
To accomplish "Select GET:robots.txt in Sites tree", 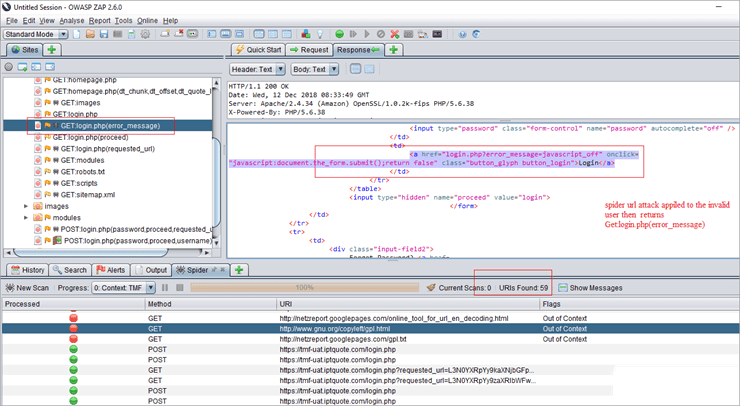I will click(x=80, y=171).
